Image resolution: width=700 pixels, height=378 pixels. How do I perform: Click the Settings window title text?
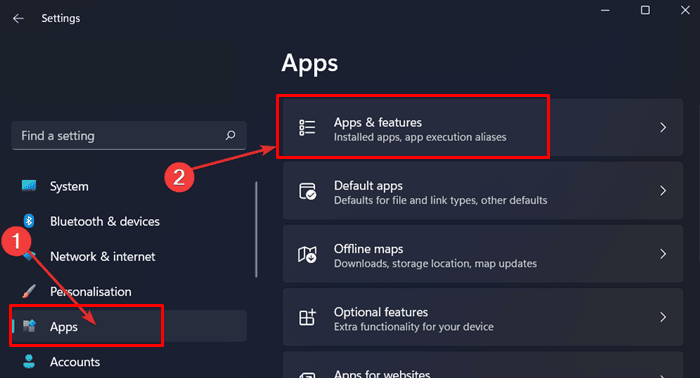coord(61,18)
